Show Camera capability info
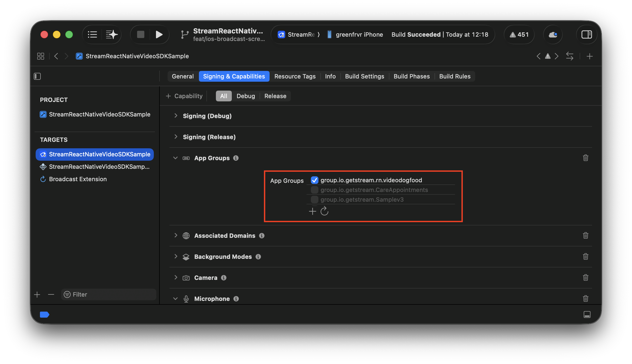 224,278
